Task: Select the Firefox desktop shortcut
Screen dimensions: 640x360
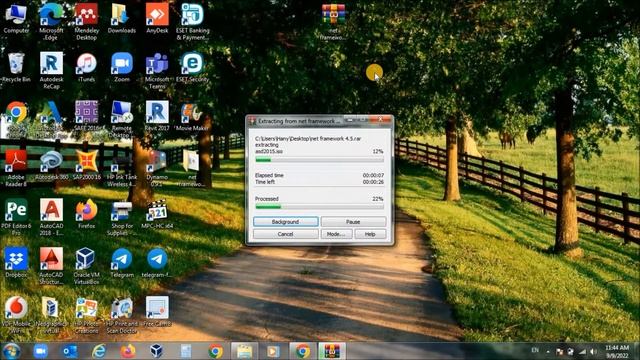Action: pyautogui.click(x=86, y=214)
